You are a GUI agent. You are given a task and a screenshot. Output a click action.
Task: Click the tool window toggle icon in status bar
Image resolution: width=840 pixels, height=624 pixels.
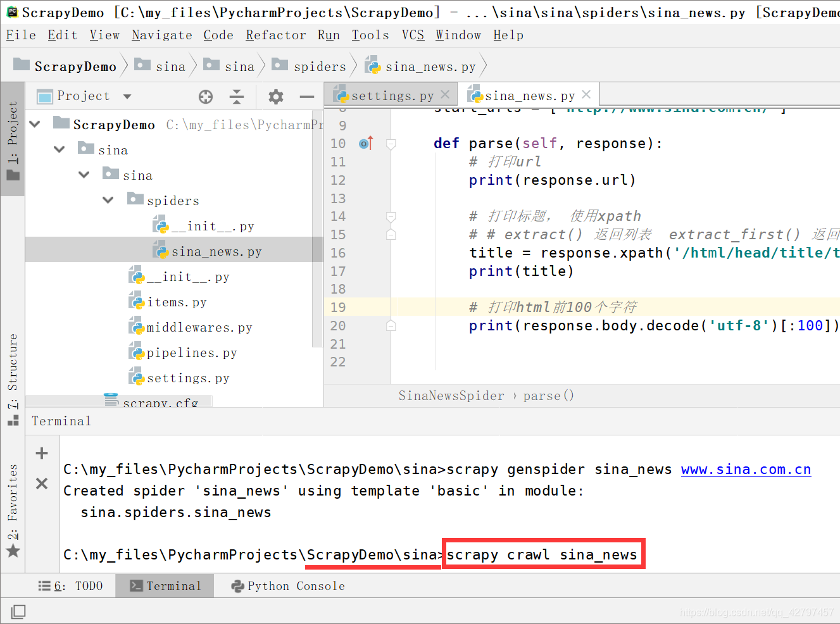[18, 611]
